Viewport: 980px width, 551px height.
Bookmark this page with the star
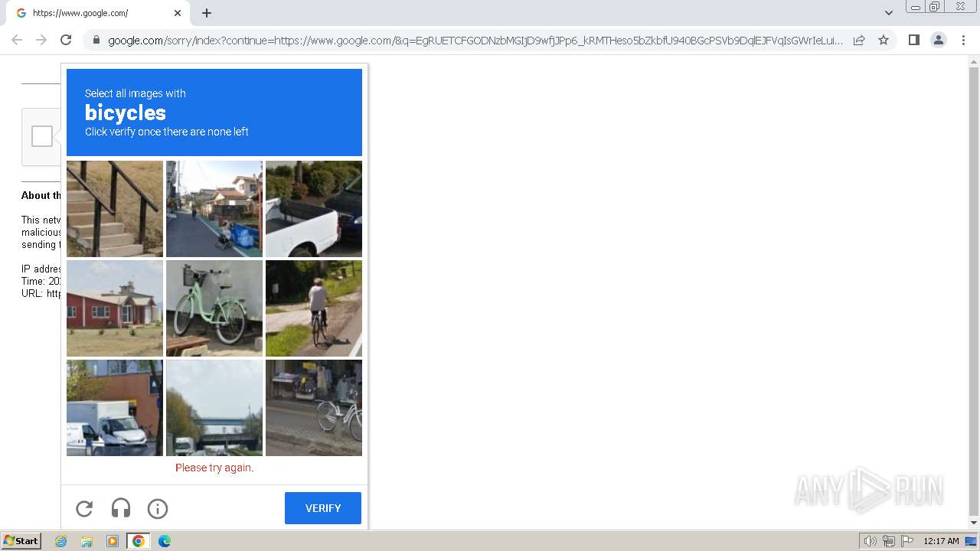click(884, 40)
